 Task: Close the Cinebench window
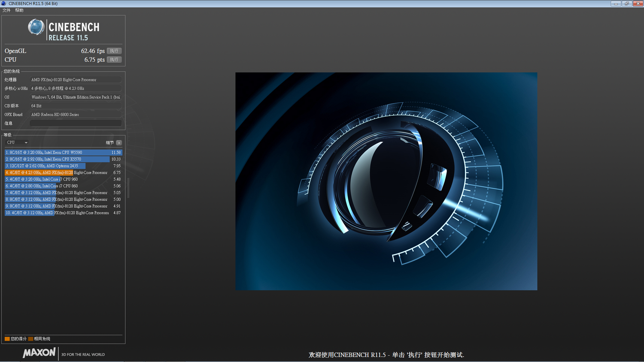tap(638, 3)
